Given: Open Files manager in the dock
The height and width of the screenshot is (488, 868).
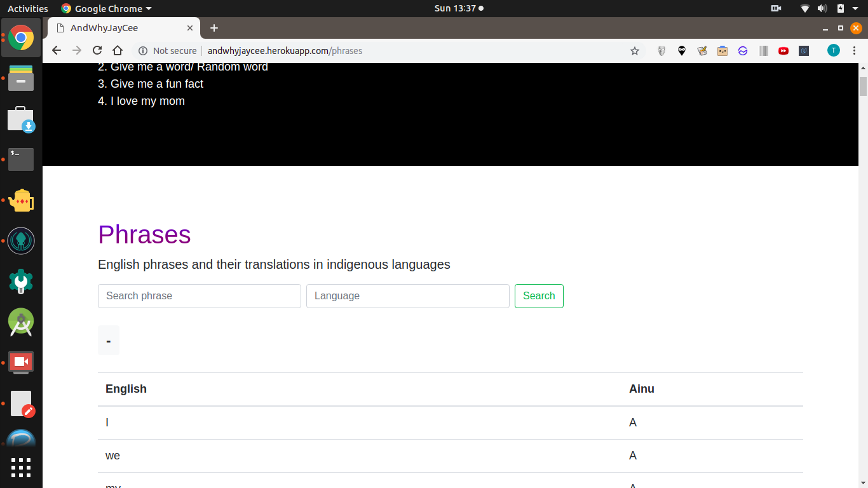Looking at the screenshot, I should pos(21,78).
